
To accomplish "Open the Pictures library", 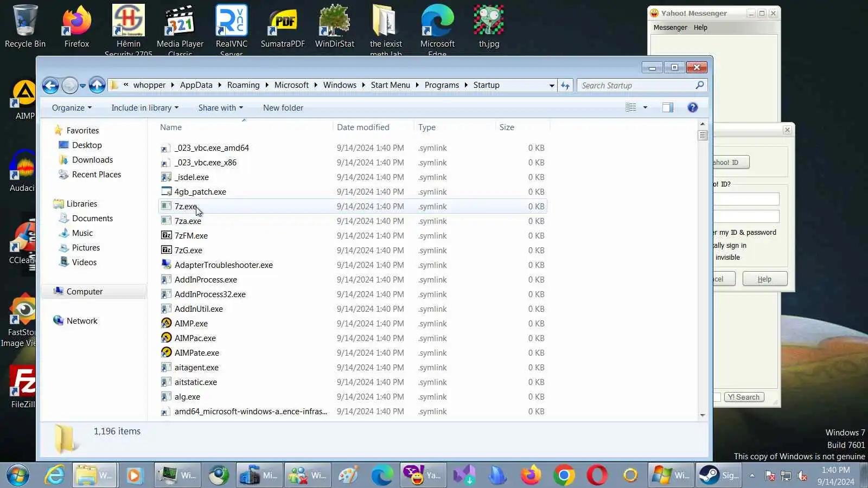I will tap(86, 247).
